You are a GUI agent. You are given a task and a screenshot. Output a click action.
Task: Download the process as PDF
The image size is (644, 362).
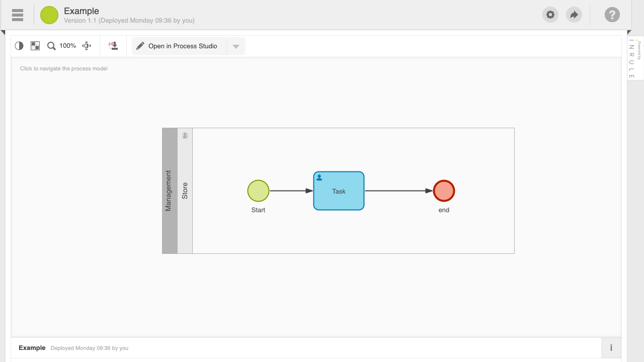tap(113, 46)
